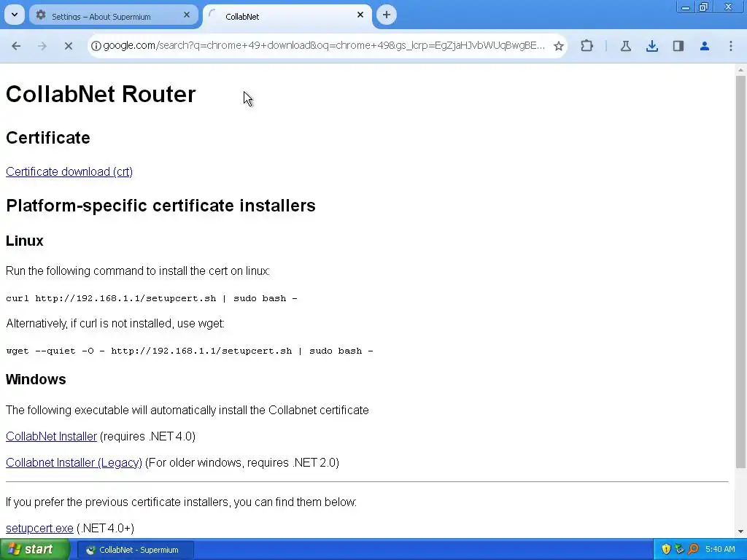This screenshot has height=560, width=747.
Task: Select CollabNet - Supermium taskbar button
Action: pyautogui.click(x=135, y=550)
